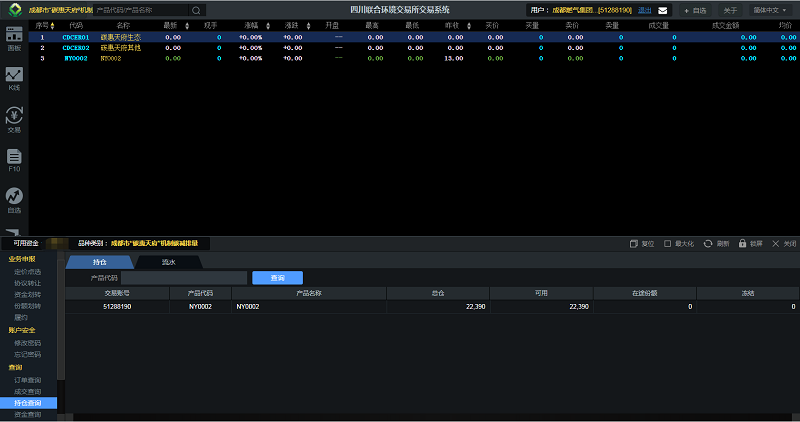Sort by the 代码 column header
The image size is (800, 422).
76,25
